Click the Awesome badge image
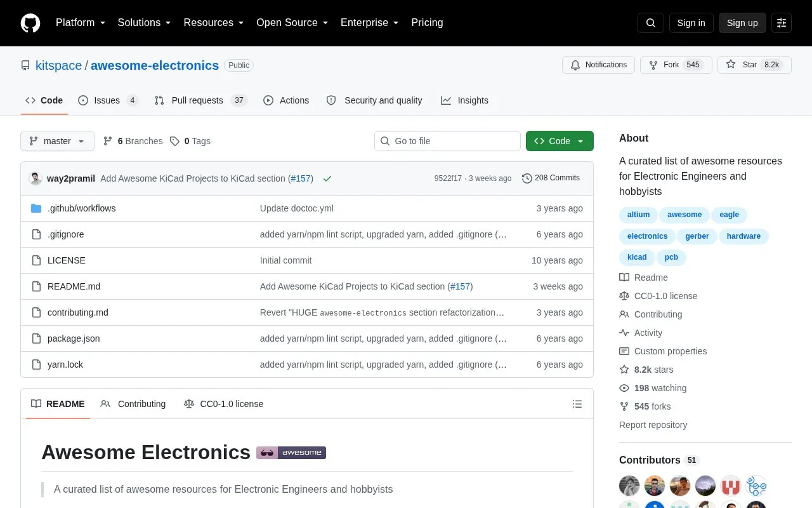Screen dimensions: 812x508 pos(291,453)
